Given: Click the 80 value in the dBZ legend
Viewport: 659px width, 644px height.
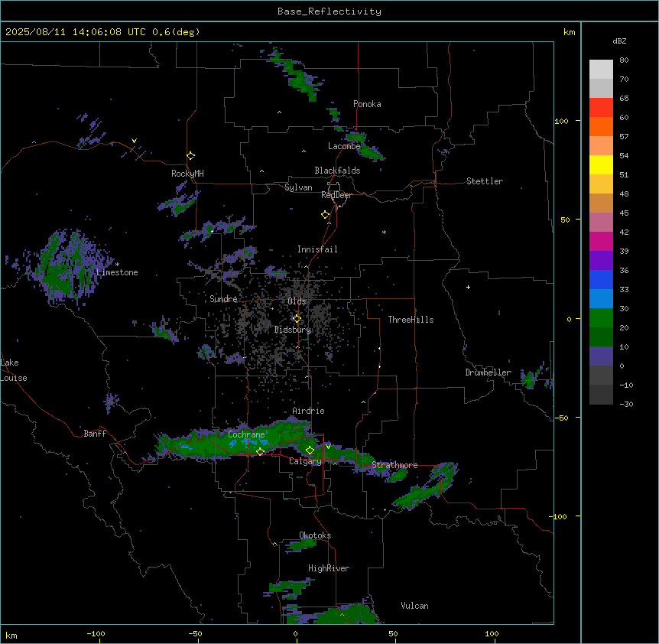Looking at the screenshot, I should (624, 60).
